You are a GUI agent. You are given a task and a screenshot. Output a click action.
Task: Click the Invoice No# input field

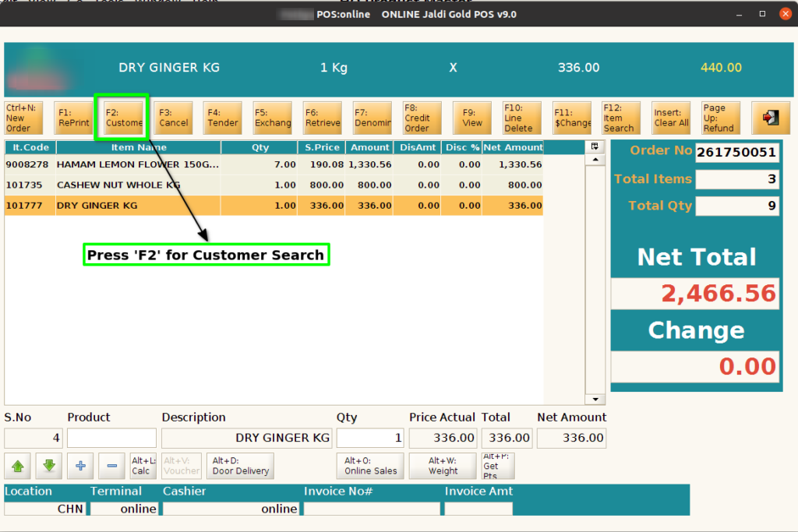click(x=372, y=509)
